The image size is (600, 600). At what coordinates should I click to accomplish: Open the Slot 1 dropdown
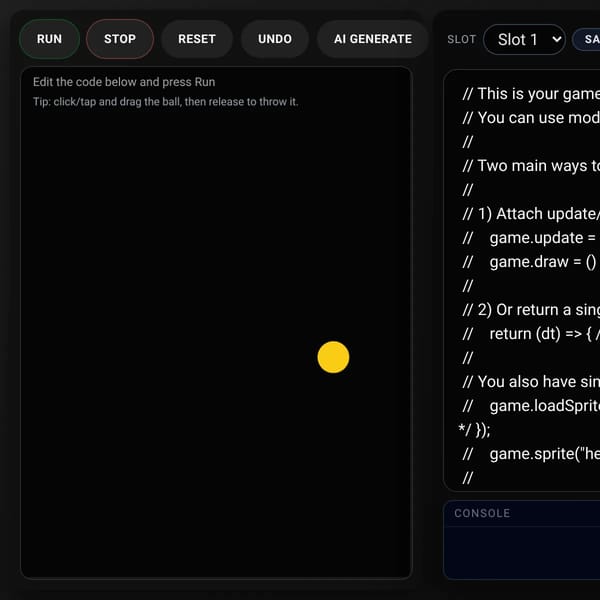524,39
